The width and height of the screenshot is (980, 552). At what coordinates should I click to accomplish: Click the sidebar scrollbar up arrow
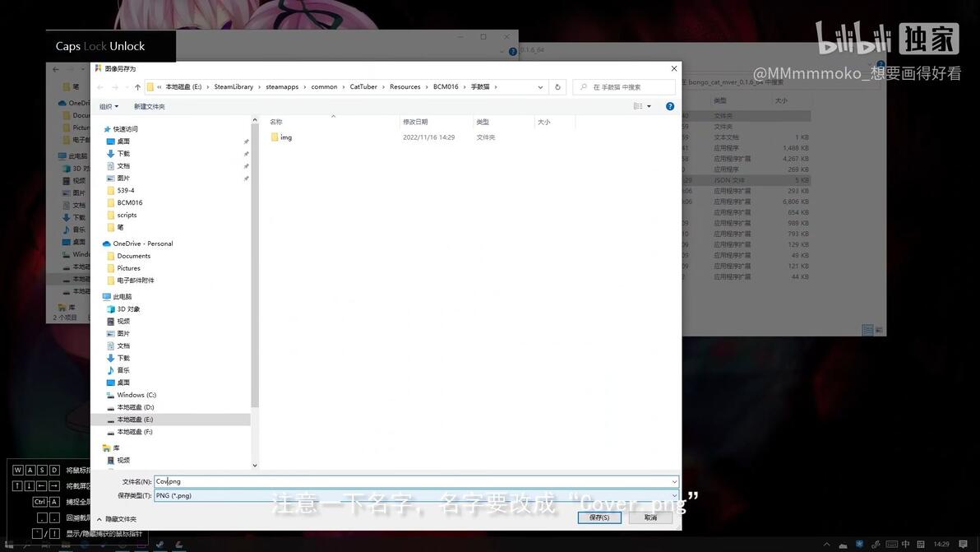[254, 119]
